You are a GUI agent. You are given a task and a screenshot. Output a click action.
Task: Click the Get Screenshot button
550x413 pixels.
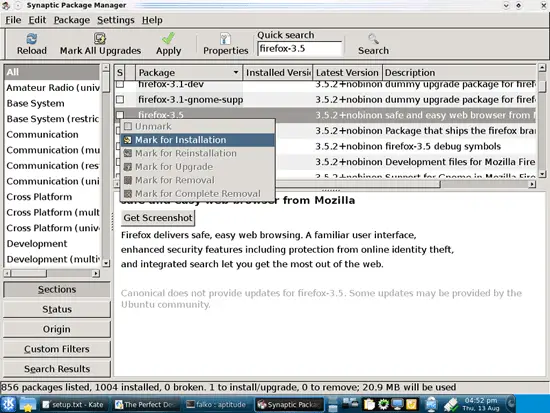tap(158, 218)
